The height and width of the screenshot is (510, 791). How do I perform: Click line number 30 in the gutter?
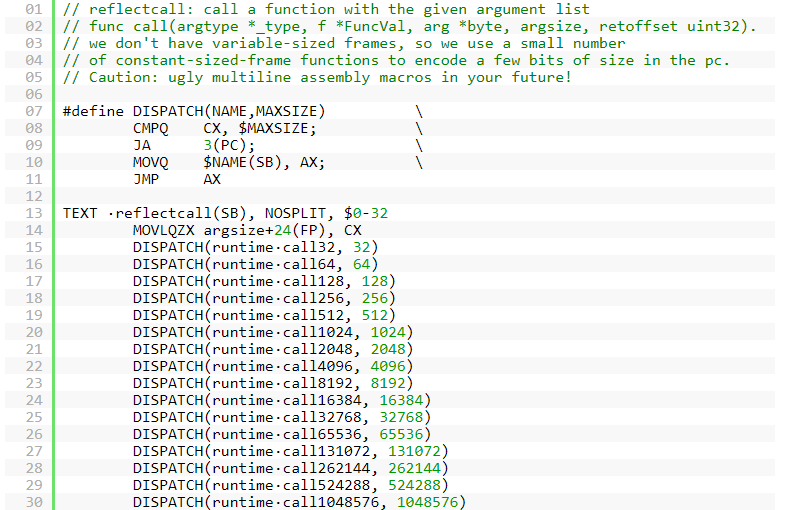34,502
